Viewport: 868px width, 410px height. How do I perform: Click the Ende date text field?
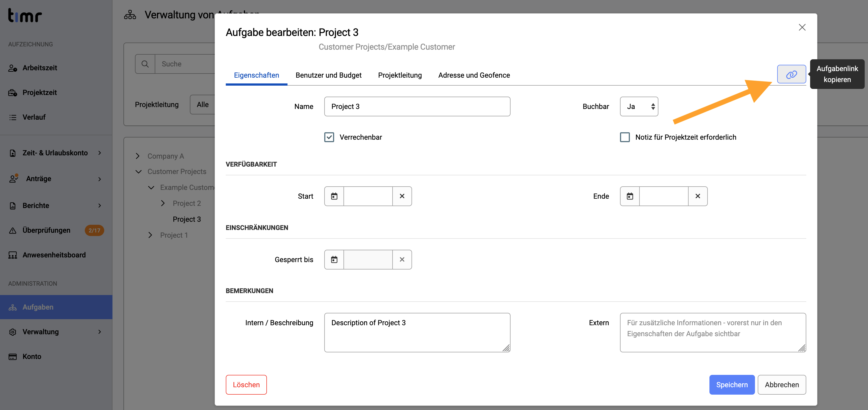click(x=664, y=196)
